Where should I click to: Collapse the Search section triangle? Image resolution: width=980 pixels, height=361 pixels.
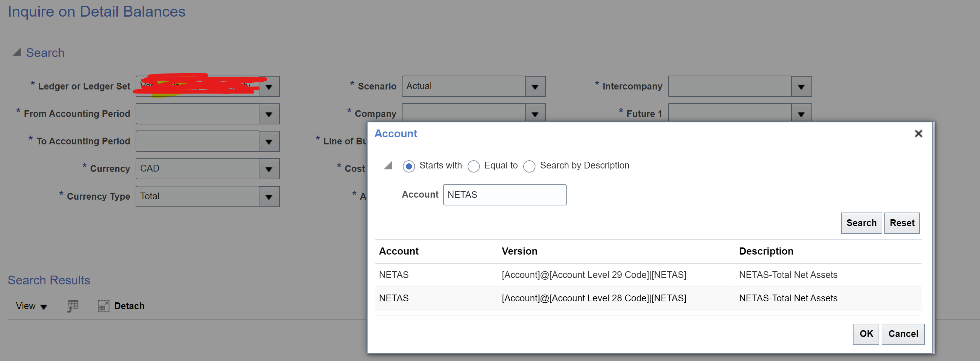tap(17, 52)
